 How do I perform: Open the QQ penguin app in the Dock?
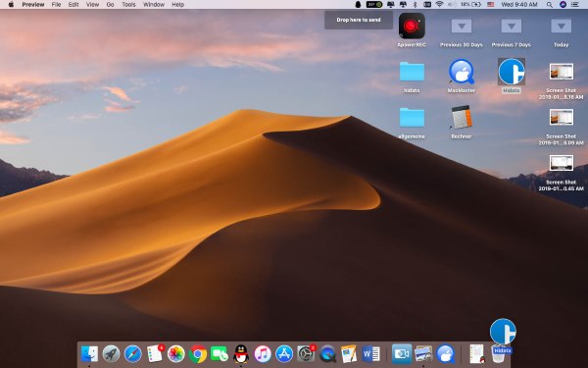tap(241, 353)
